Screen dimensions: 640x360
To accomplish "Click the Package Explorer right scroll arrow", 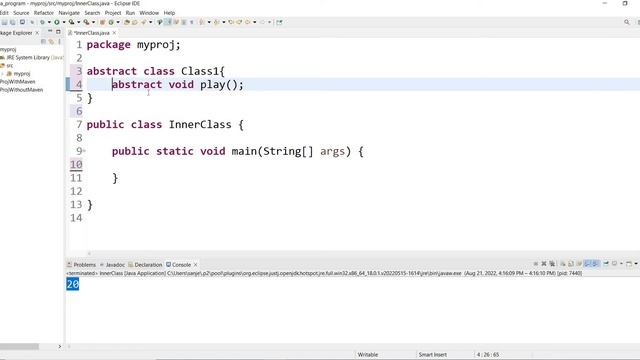I will coord(60,347).
